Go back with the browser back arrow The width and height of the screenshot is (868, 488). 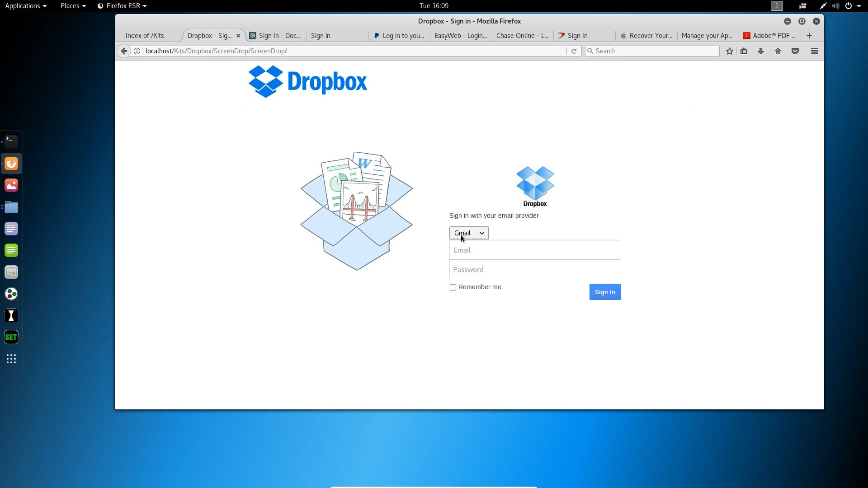[124, 51]
